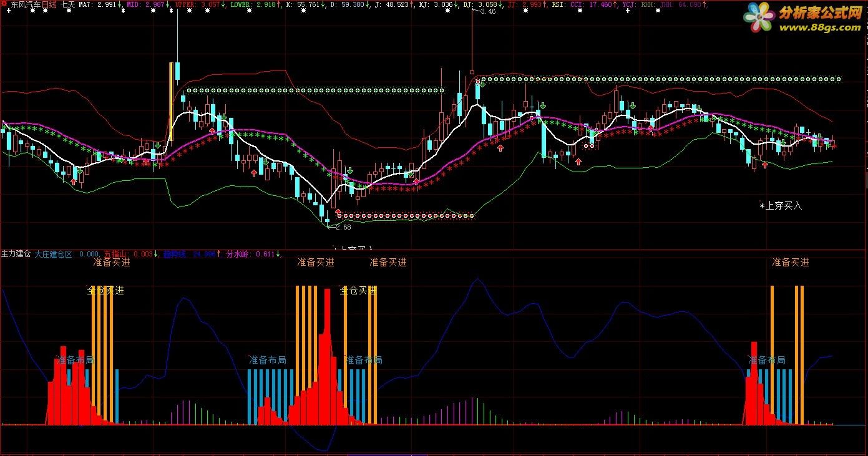Click the UPPER: 3.057 band value
The width and height of the screenshot is (868, 456).
(198, 4)
